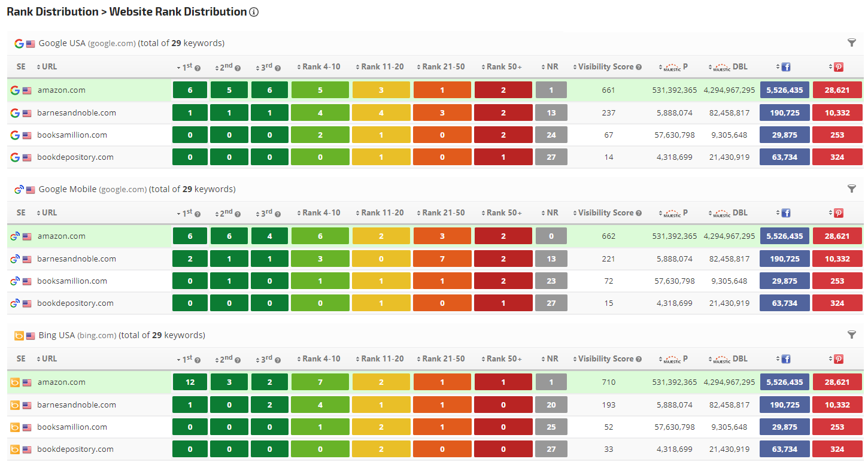Sort Google Mobile table by Visibility Score
This screenshot has width=868, height=468.
(x=605, y=213)
